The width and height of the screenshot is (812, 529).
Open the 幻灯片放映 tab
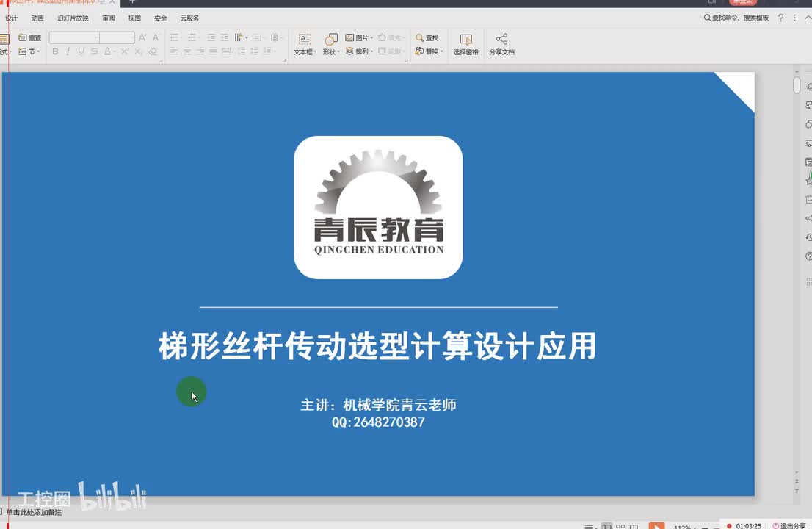point(73,18)
